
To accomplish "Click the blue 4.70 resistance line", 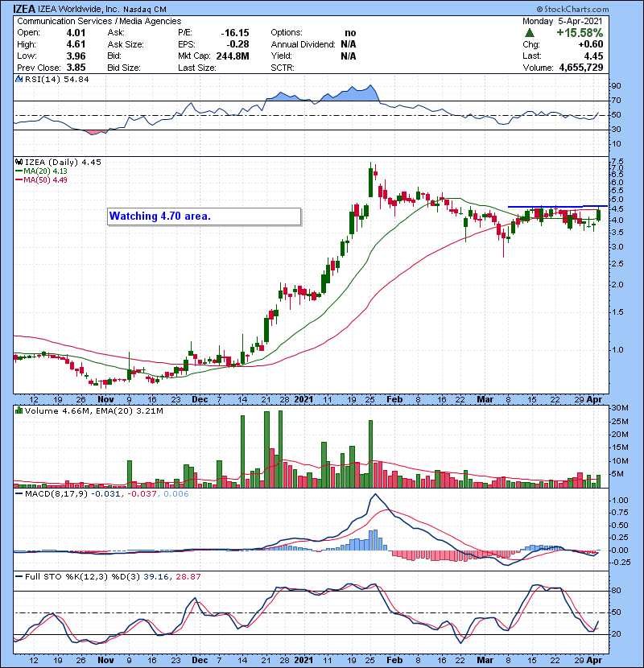I will point(558,207).
